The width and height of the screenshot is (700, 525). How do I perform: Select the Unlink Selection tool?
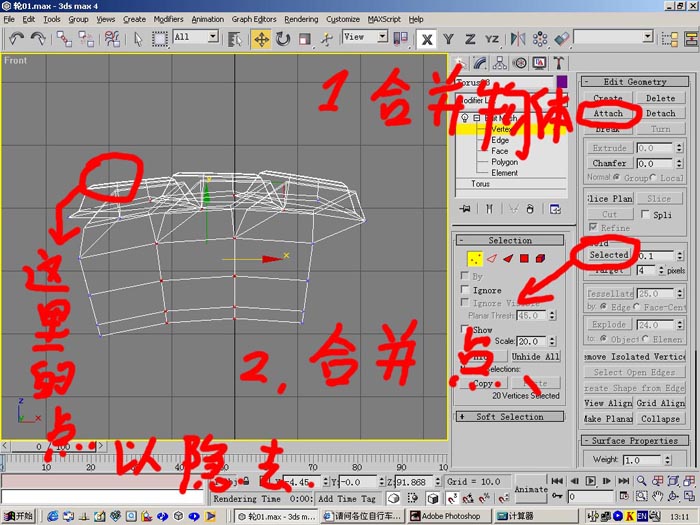tap(86, 39)
